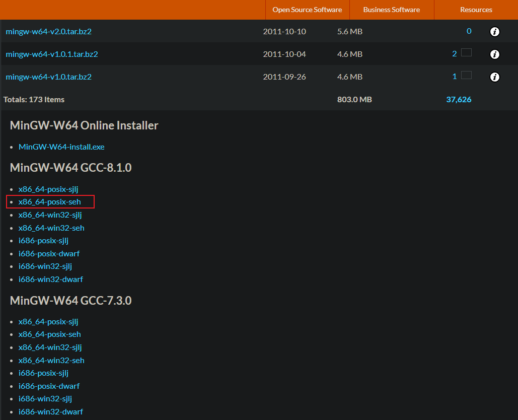
Task: Click the MinGW-W64 GCC-7.3.0 heading
Action: 70,301
